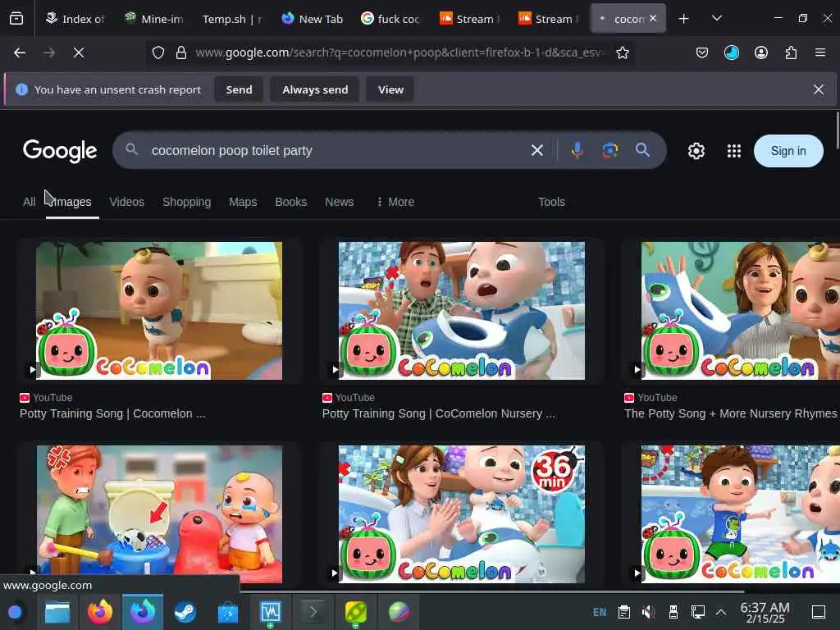This screenshot has width=840, height=630.
Task: Bookmark this page with the star
Action: [x=622, y=52]
